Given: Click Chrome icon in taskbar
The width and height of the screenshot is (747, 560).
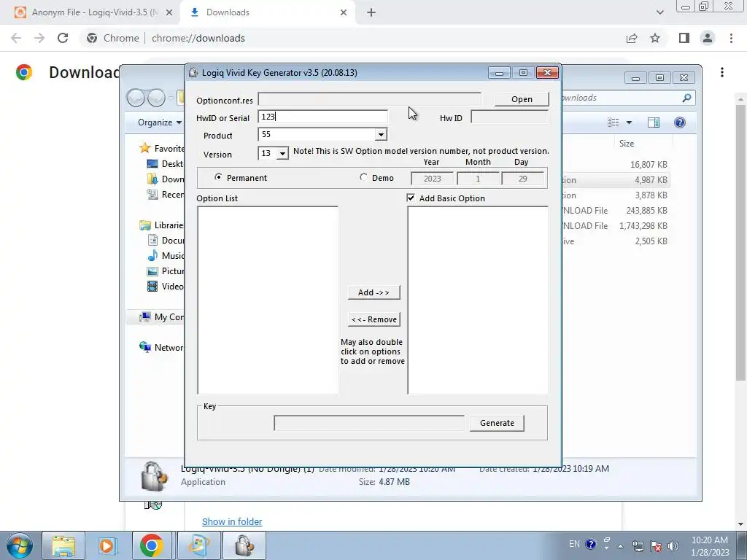Looking at the screenshot, I should [152, 545].
